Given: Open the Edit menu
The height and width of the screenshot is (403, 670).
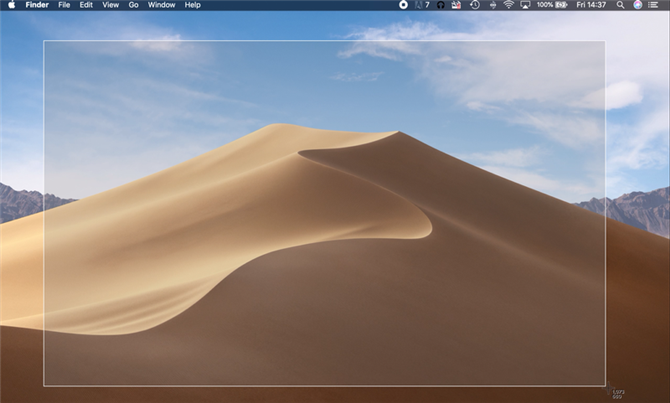Looking at the screenshot, I should click(86, 5).
